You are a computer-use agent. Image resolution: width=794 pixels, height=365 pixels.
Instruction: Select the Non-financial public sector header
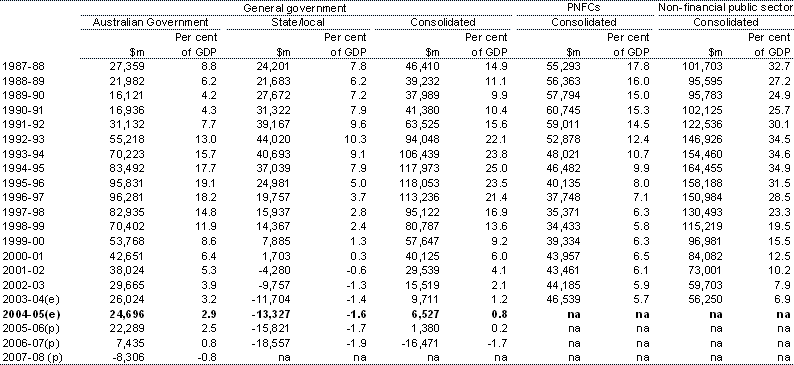[x=725, y=8]
